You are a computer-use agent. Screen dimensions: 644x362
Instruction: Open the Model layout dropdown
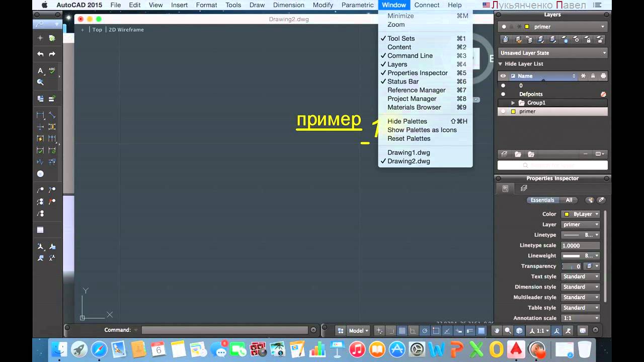[x=359, y=330]
